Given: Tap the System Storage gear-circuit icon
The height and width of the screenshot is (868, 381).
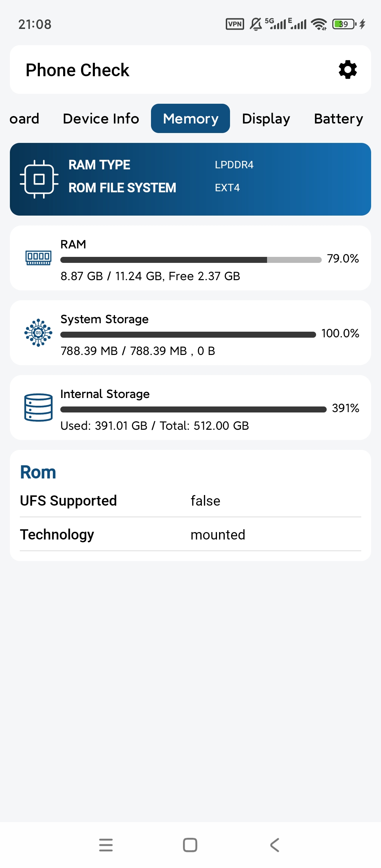Looking at the screenshot, I should click(38, 333).
